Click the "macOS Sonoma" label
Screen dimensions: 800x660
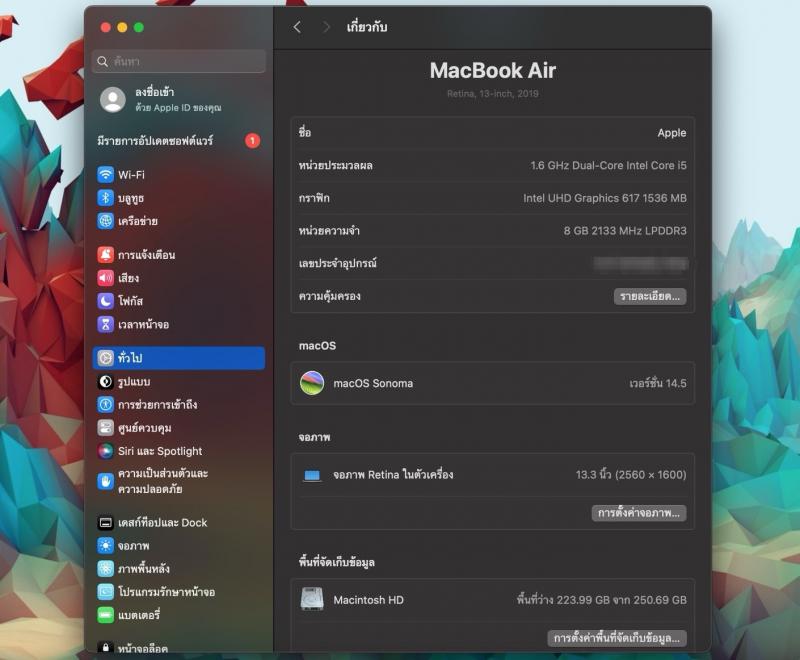click(x=373, y=383)
